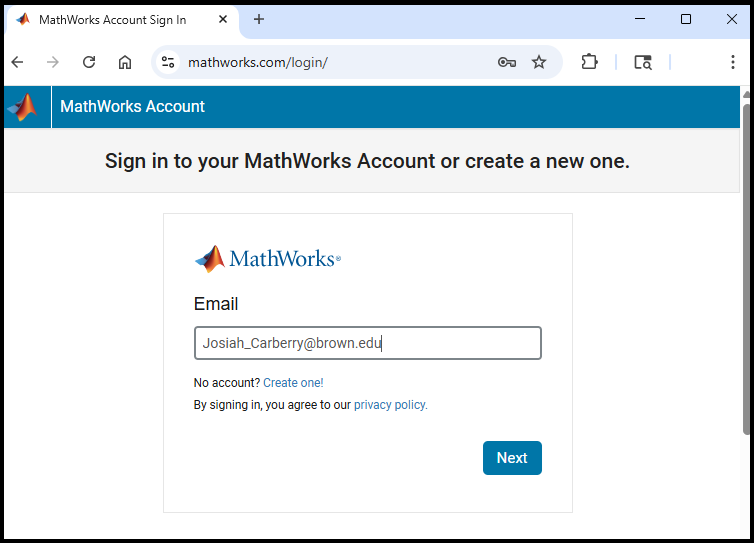Reload the MathWorks login page

point(89,62)
